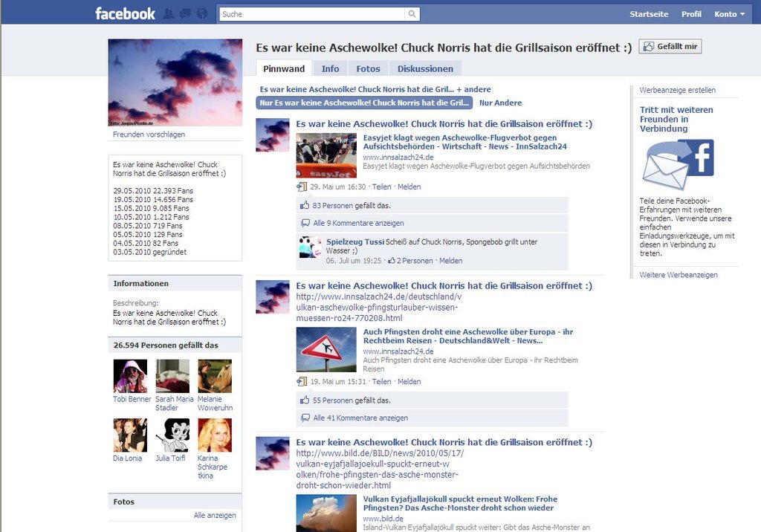
Task: Expand Alle 41 Kommentare anzeigen
Action: 360,418
